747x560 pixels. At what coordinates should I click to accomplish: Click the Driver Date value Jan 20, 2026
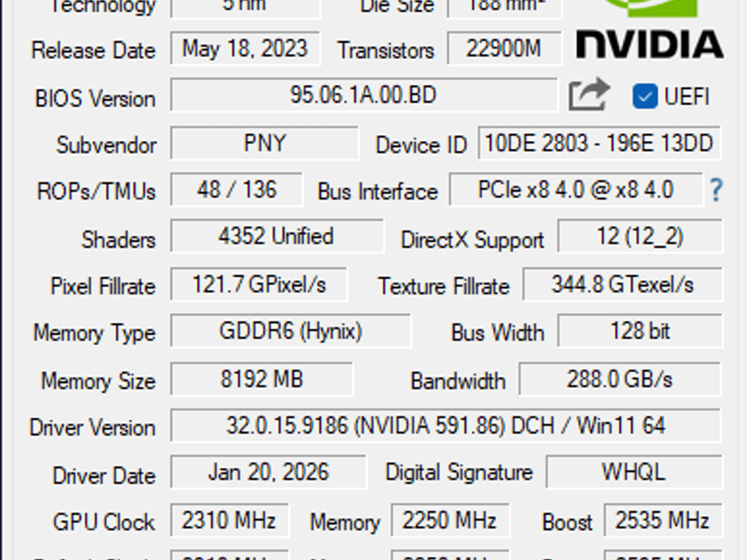(268, 472)
